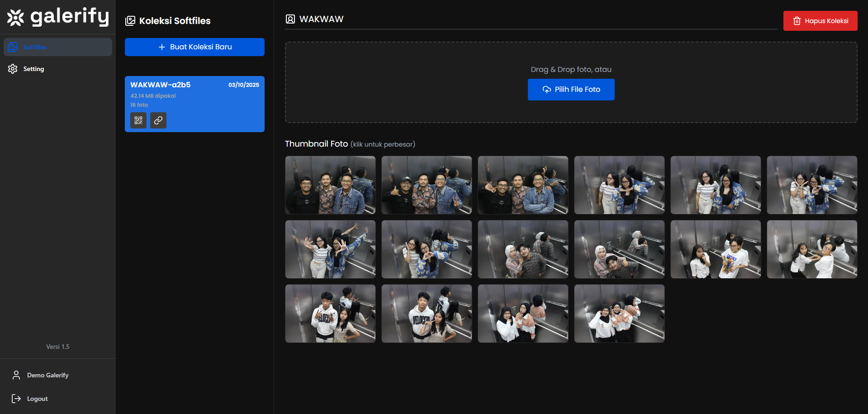The width and height of the screenshot is (868, 414).
Task: Open the Softfiles menu item
Action: 58,47
